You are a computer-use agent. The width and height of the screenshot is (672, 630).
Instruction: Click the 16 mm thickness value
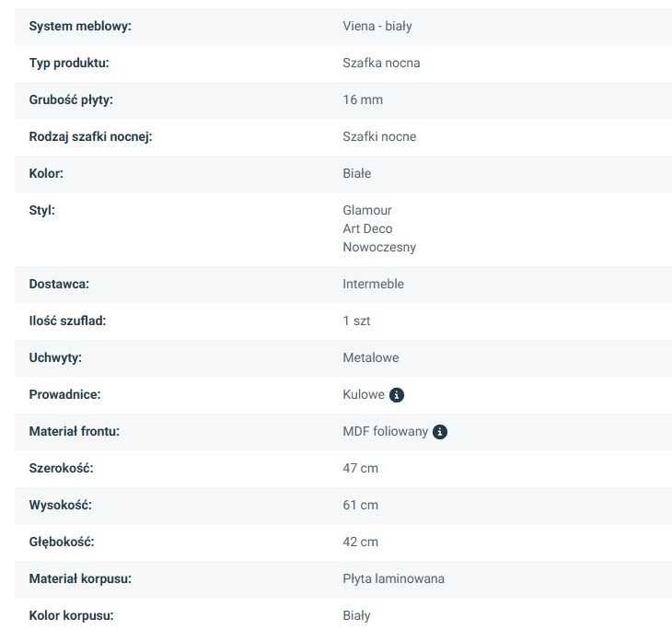click(x=363, y=99)
